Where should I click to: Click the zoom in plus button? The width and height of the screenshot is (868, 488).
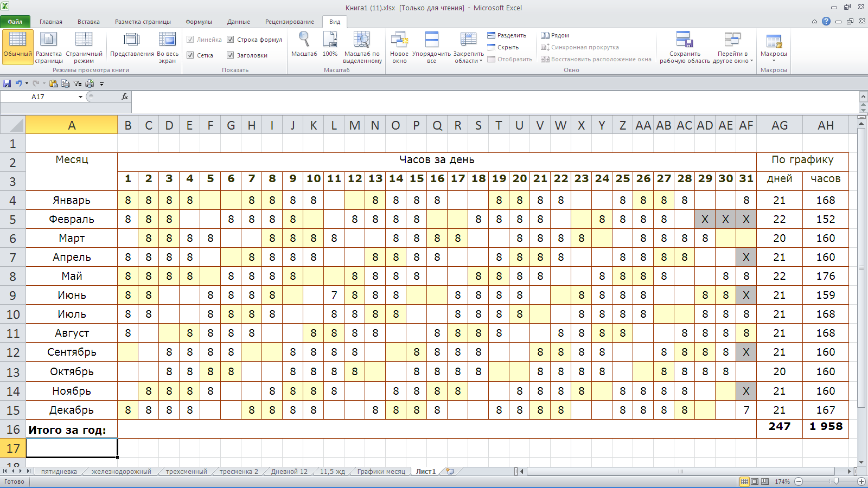(x=861, y=481)
